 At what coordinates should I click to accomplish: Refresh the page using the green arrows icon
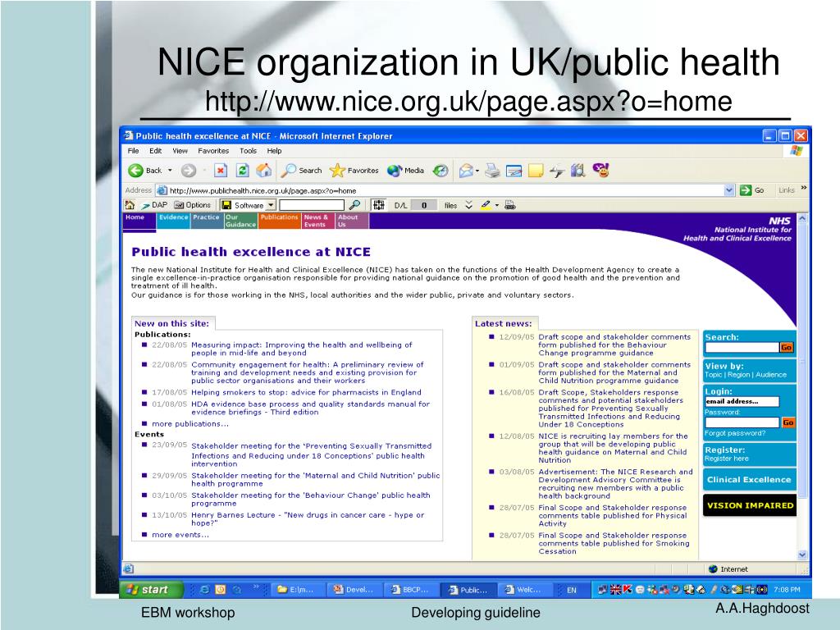point(243,171)
